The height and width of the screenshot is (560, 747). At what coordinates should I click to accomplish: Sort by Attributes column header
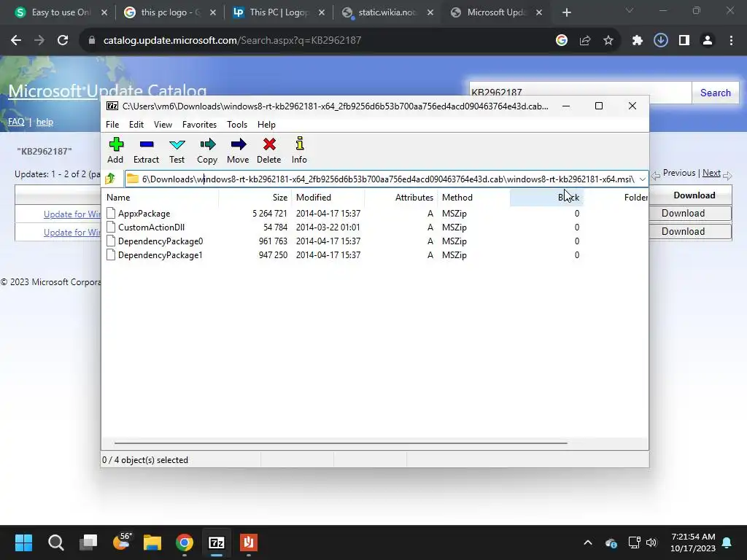pyautogui.click(x=401, y=197)
